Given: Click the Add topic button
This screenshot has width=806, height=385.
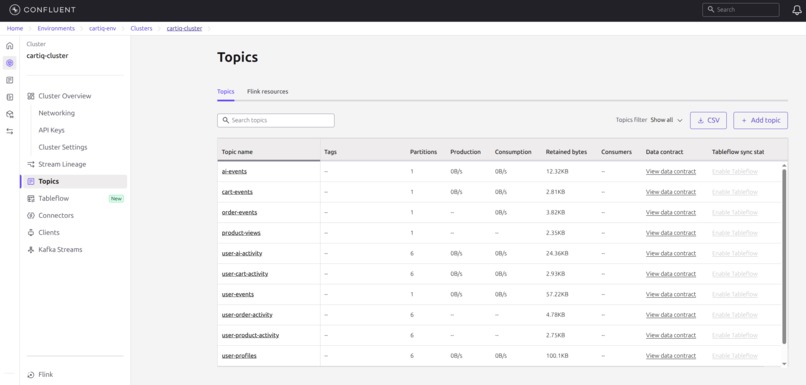Looking at the screenshot, I should click(760, 120).
